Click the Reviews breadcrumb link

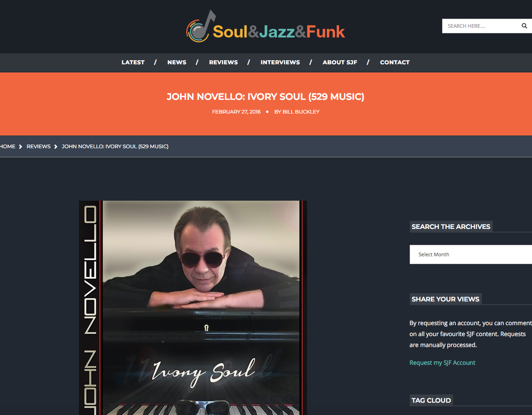point(39,146)
